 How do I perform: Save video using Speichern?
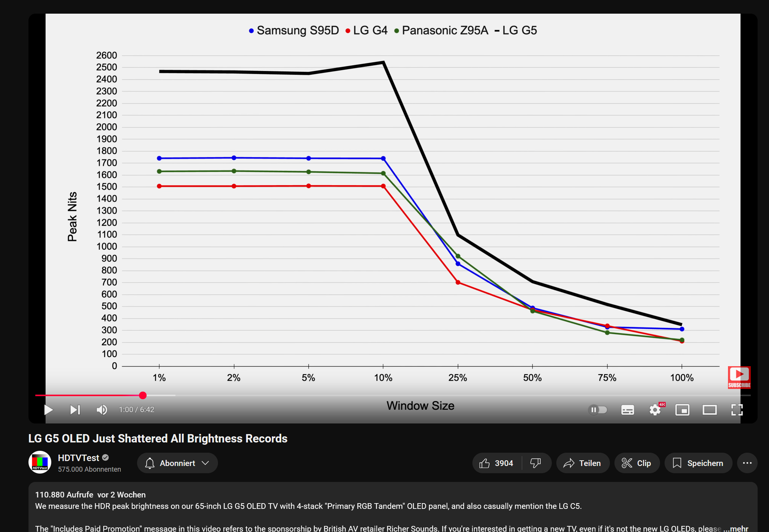(x=698, y=463)
